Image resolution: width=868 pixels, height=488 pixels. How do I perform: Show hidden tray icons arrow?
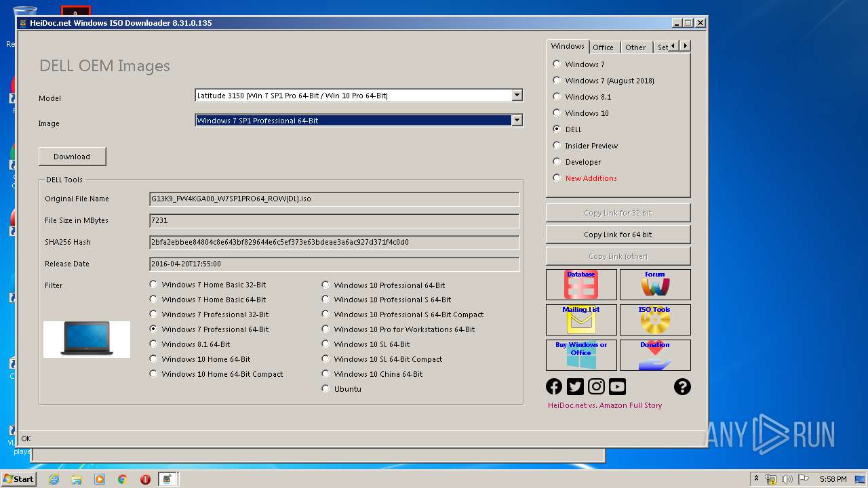[x=756, y=479]
